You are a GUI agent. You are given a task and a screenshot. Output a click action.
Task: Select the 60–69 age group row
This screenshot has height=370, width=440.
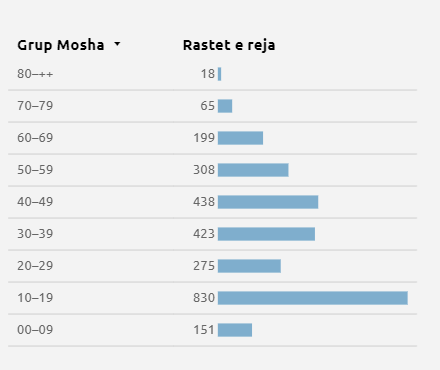pos(212,138)
